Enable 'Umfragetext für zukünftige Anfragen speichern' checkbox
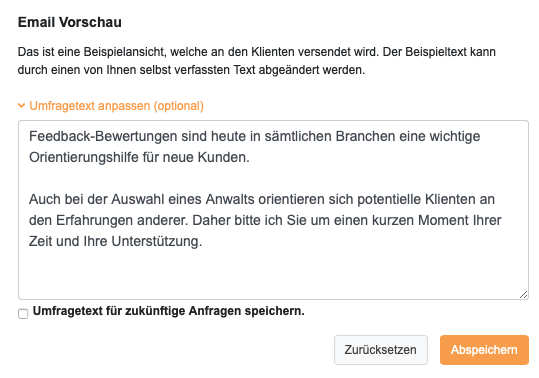Screen dimensions: 539x378 tap(23, 314)
